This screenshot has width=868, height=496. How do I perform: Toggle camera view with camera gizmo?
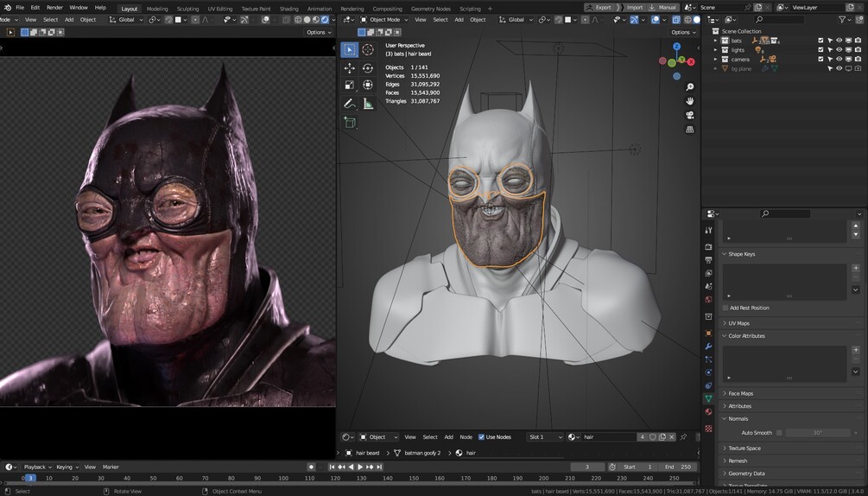[689, 115]
